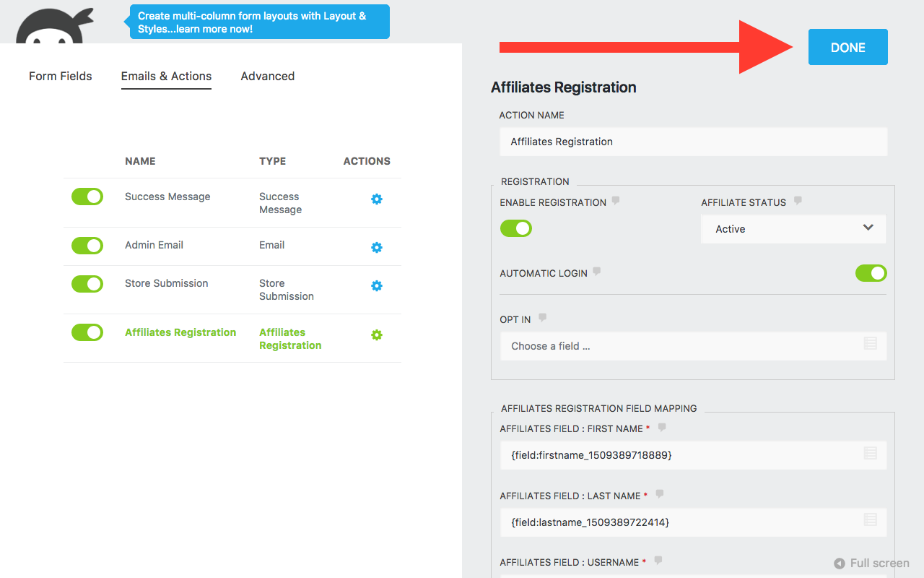The height and width of the screenshot is (578, 924).
Task: Open the Affiliate Status dropdown
Action: coord(793,228)
